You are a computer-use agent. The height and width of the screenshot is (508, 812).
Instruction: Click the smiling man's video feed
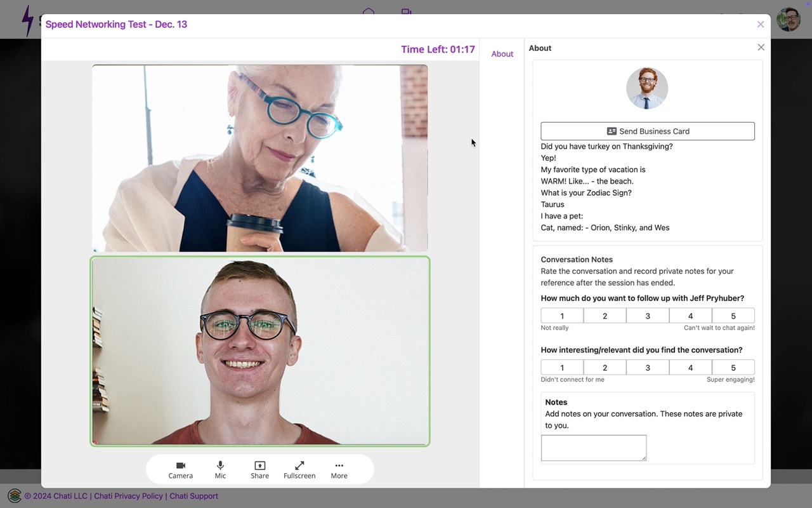(260, 351)
